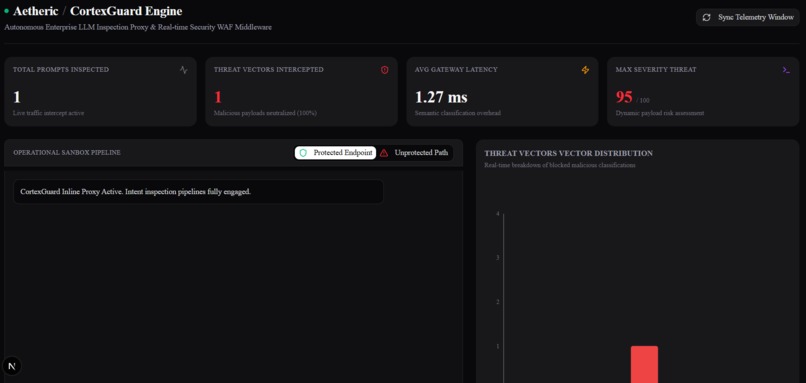Click the Operational Sanbox Pipeline heading
Screen dimensions: 806x383
pyautogui.click(x=67, y=153)
